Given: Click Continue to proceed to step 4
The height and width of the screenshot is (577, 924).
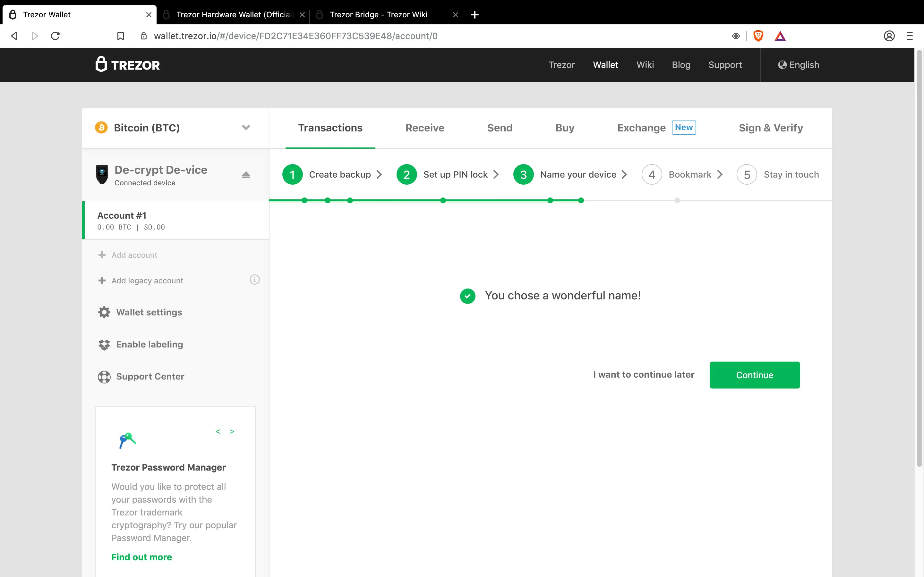Looking at the screenshot, I should click(x=754, y=375).
